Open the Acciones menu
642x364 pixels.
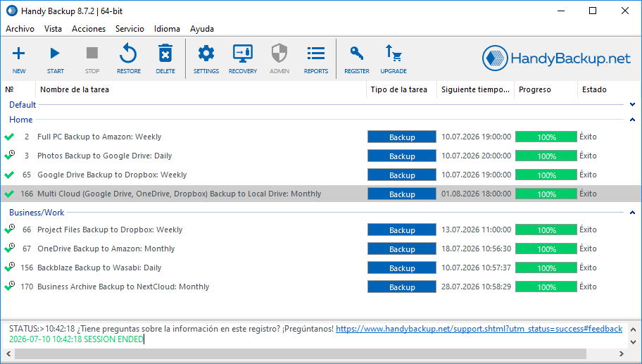pyautogui.click(x=89, y=29)
